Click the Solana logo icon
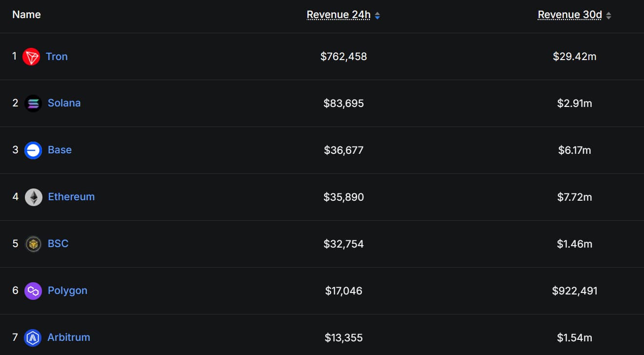The width and height of the screenshot is (644, 355). [x=33, y=104]
